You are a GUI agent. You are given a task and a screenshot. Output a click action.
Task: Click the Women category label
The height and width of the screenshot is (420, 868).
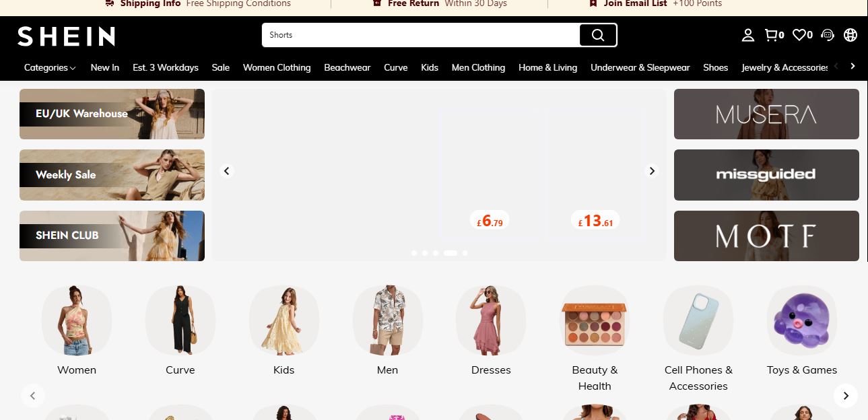point(77,370)
